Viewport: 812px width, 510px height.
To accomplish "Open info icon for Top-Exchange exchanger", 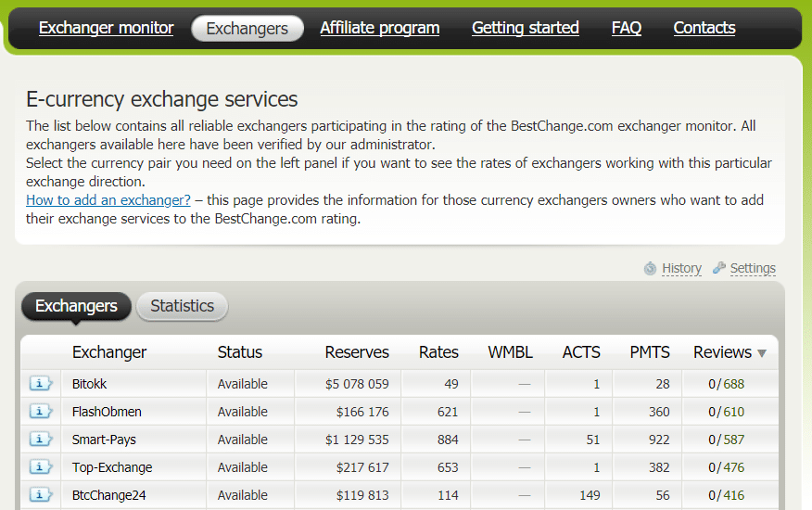I will pyautogui.click(x=41, y=467).
